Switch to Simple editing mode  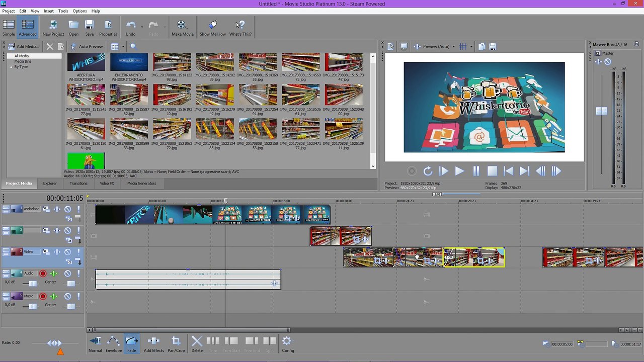(9, 28)
